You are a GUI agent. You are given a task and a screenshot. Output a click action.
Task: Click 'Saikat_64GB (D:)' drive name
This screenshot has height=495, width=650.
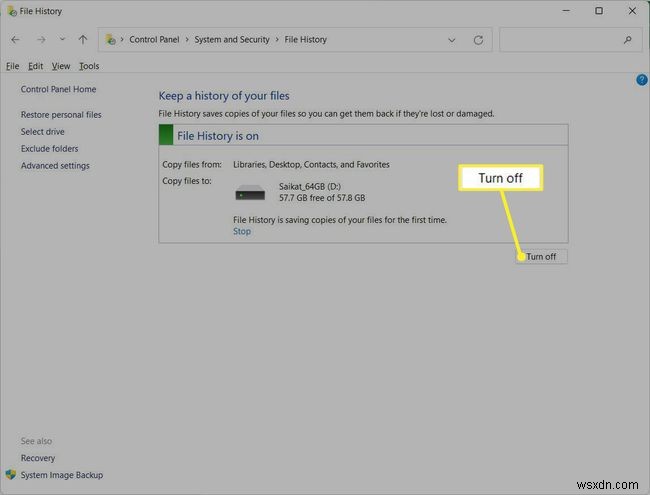(x=310, y=186)
